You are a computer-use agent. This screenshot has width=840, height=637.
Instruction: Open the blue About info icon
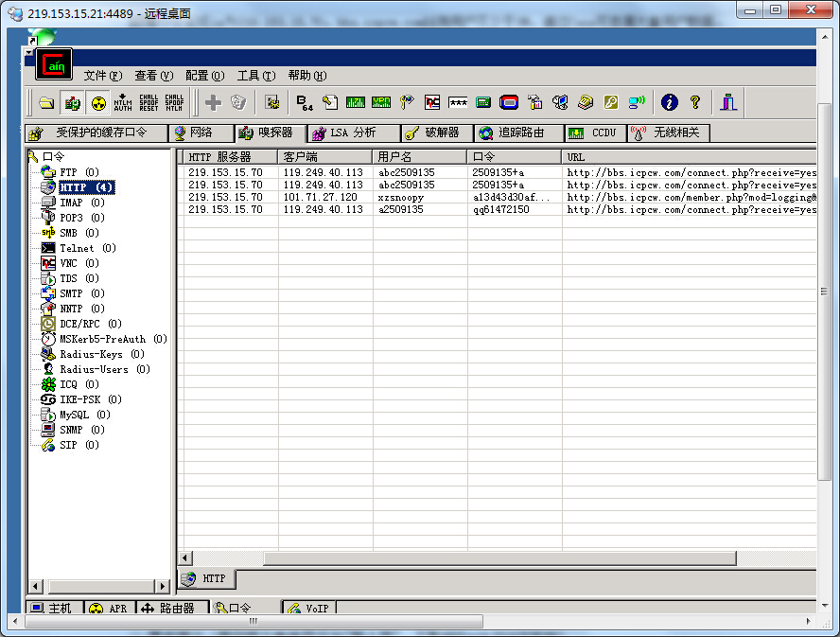(x=670, y=102)
